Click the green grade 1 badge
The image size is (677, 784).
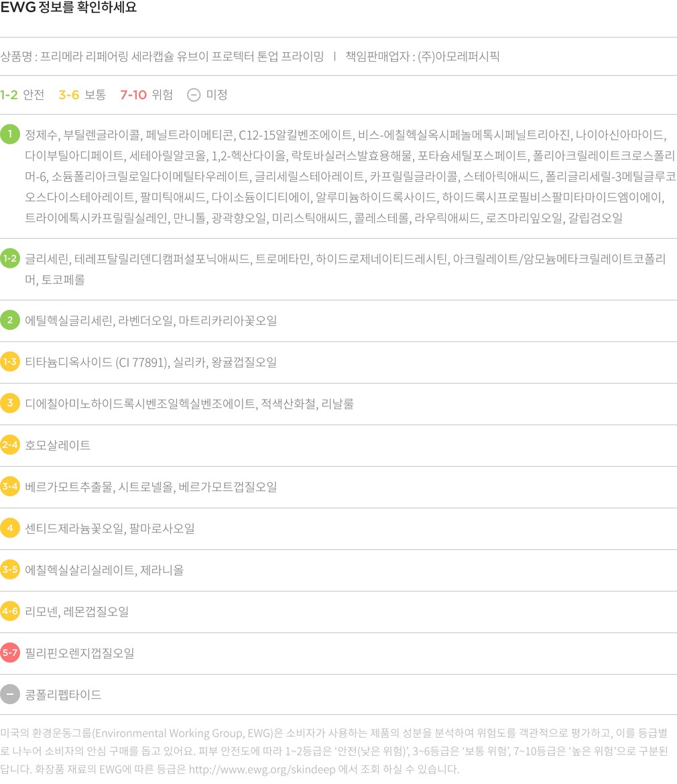tap(10, 135)
